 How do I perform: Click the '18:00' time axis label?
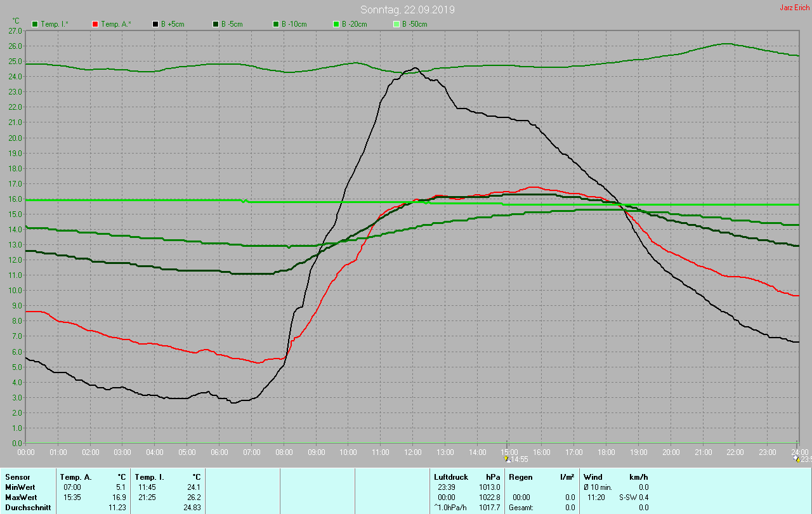point(606,452)
